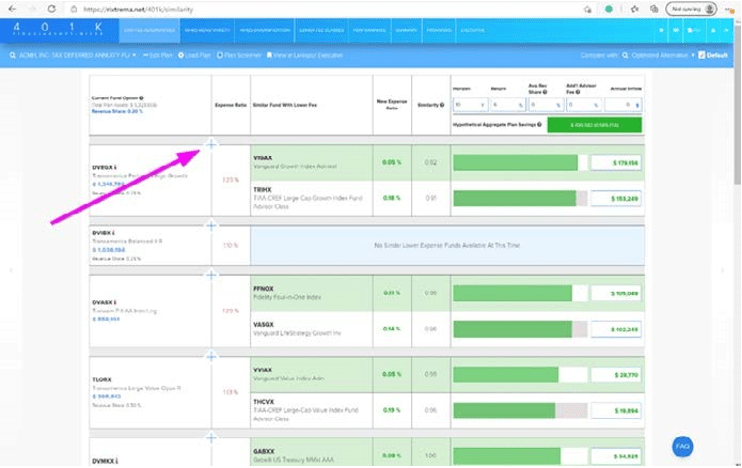Open the Plan Screener

(x=239, y=55)
